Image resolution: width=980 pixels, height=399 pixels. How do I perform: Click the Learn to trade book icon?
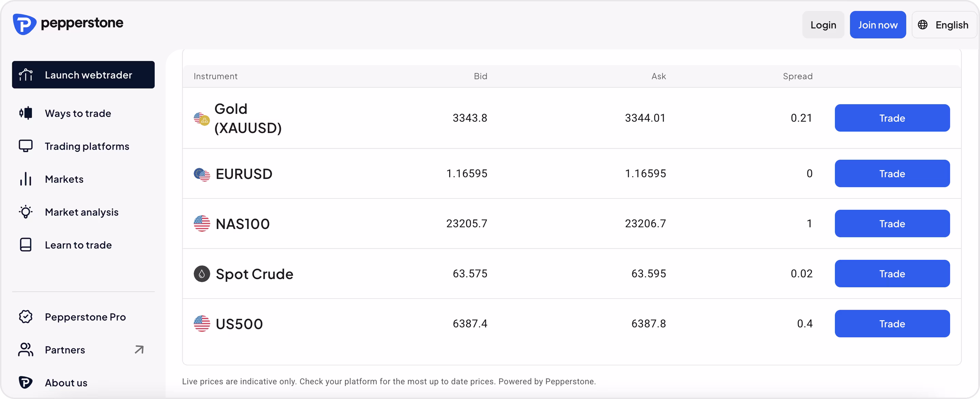pos(25,245)
